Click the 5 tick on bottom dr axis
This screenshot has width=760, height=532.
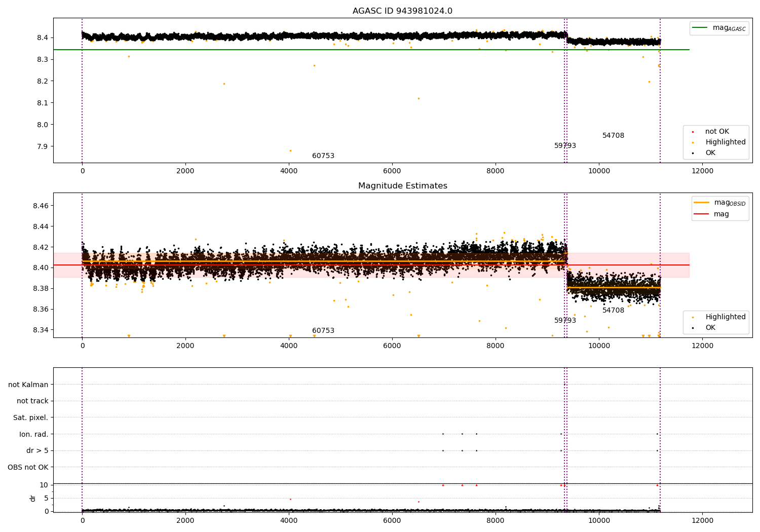point(46,498)
